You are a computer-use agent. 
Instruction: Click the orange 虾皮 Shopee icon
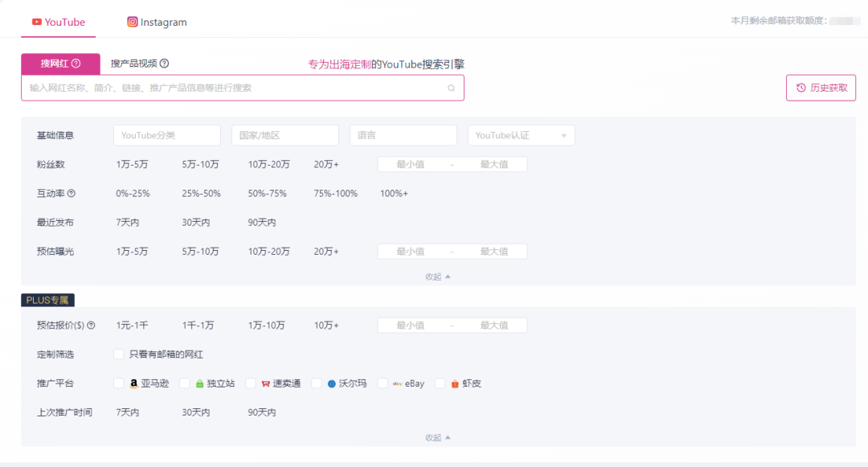pyautogui.click(x=453, y=383)
